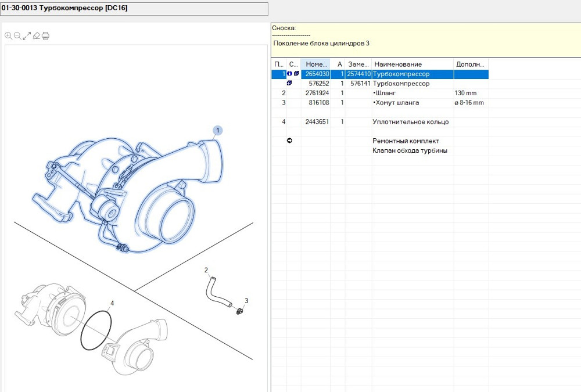Select the Шланг row in parts list
581x392 pixels.
coord(386,93)
